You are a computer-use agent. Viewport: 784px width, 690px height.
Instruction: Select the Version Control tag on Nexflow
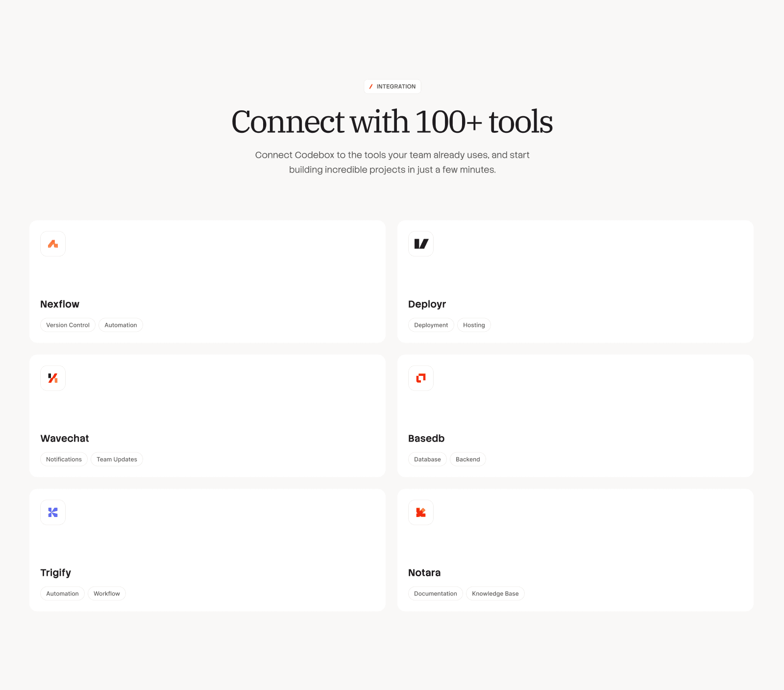tap(68, 325)
